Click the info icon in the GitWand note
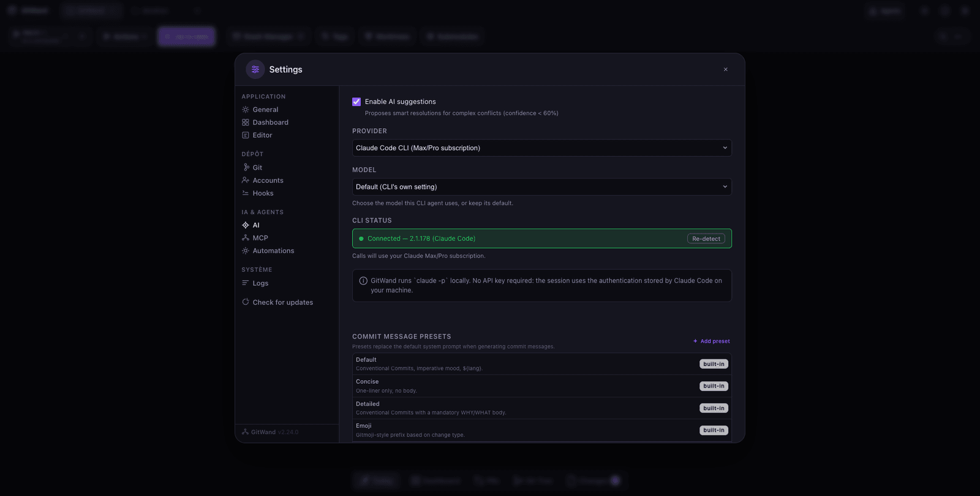This screenshot has width=980, height=496. [x=363, y=281]
